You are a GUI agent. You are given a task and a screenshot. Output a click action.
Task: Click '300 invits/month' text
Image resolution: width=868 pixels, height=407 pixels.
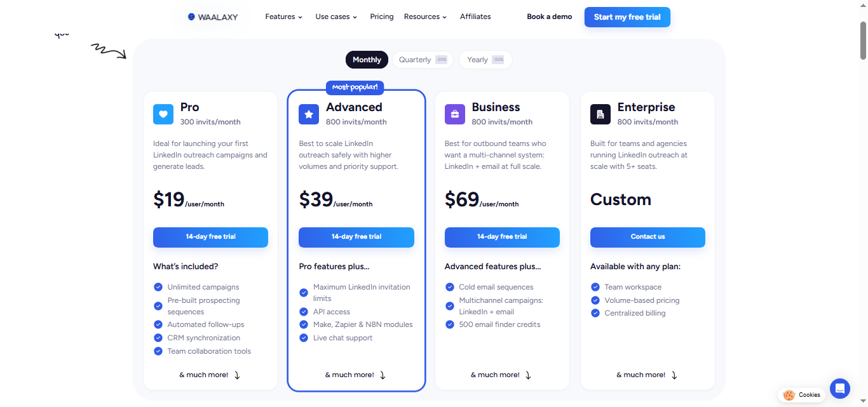(210, 122)
